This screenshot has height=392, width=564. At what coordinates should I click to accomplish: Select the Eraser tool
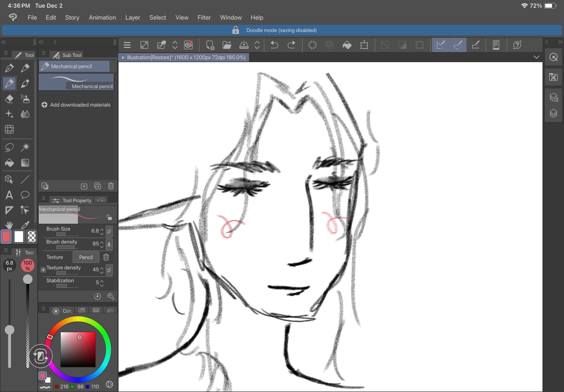(10, 99)
